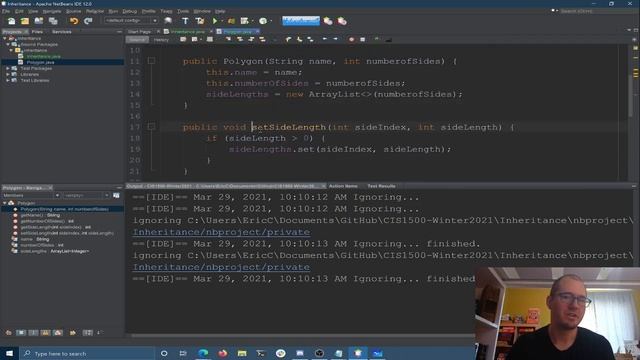Run the project with green play icon
640x360 pixels.
pyautogui.click(x=215, y=21)
